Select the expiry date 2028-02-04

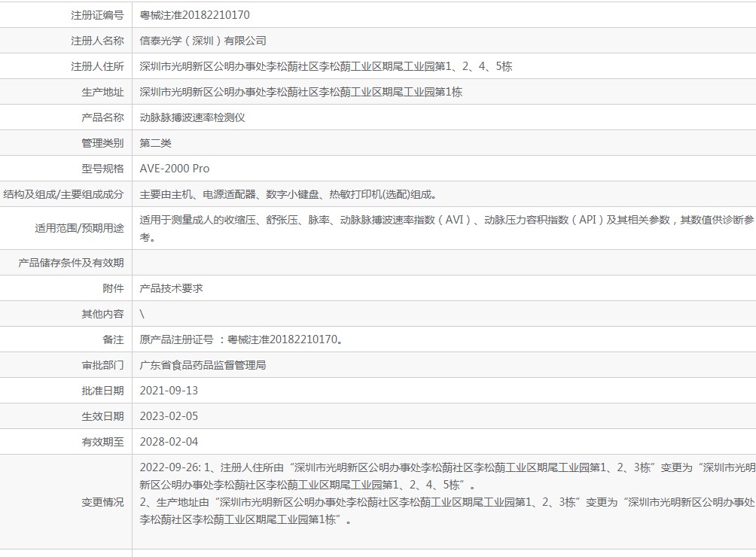[x=169, y=442]
